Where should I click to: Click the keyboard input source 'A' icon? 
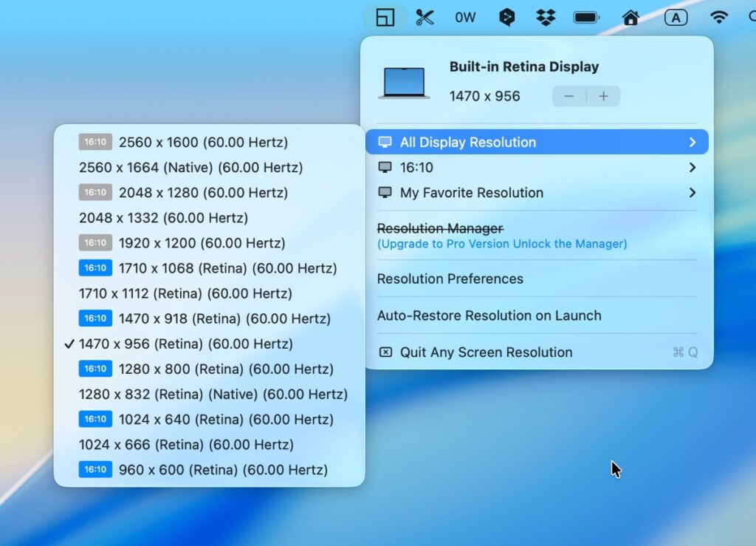tap(676, 17)
